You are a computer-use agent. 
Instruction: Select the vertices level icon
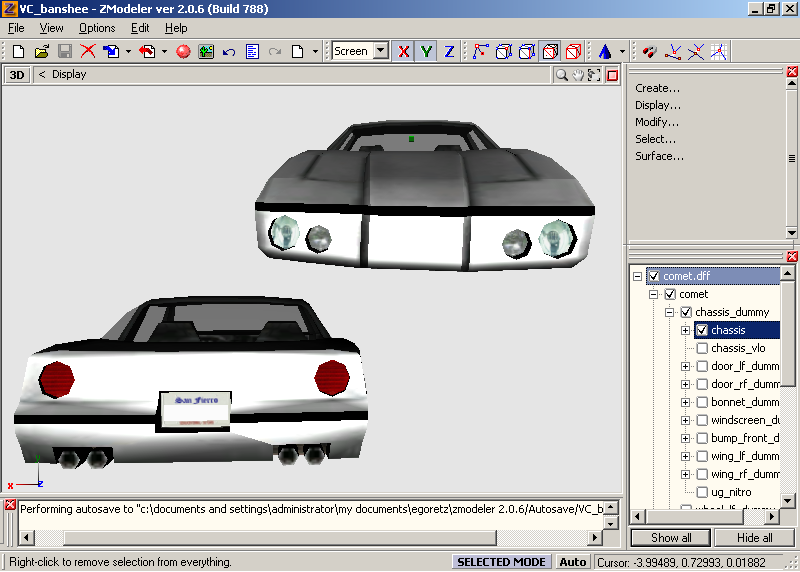(x=481, y=52)
